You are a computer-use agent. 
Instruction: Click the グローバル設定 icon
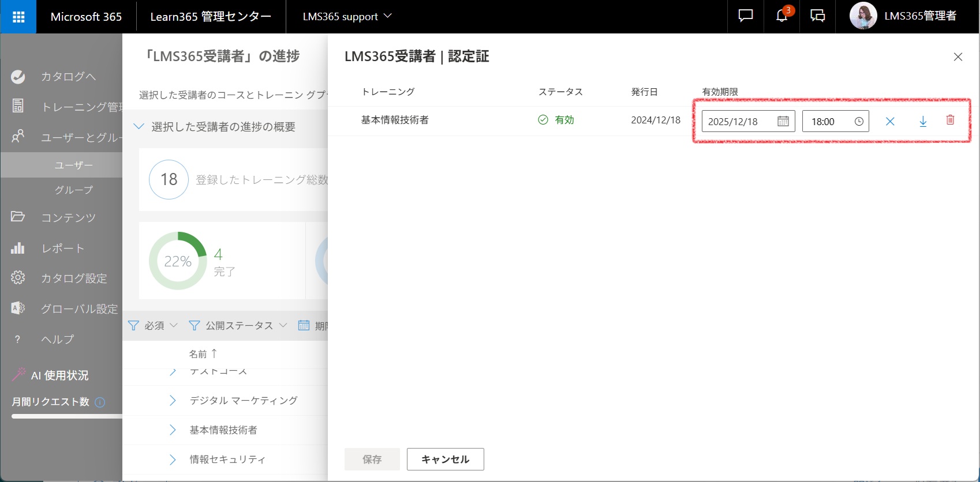[x=18, y=308]
